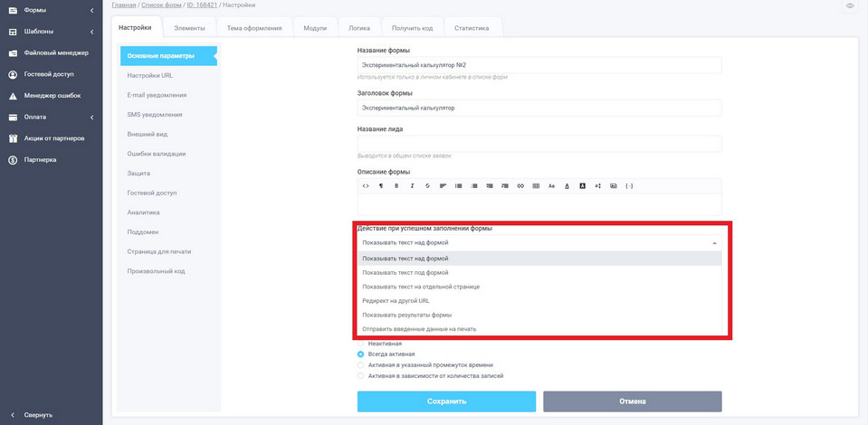The height and width of the screenshot is (425, 868).
Task: Switch to the Элементы tab
Action: [189, 28]
